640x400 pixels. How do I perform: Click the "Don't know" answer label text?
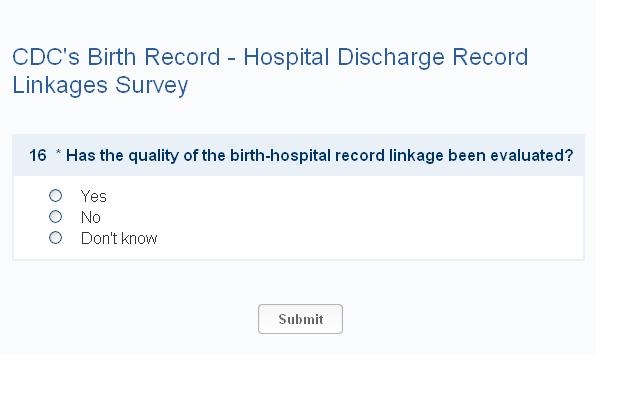[x=119, y=239]
